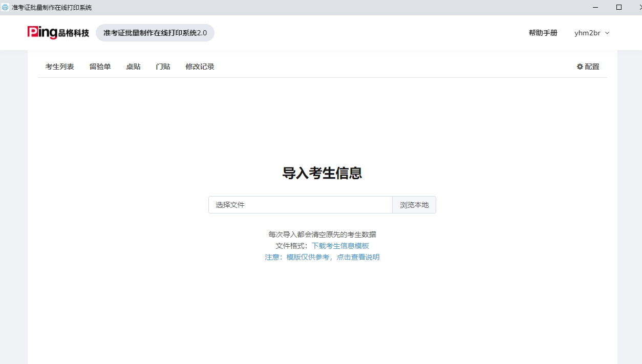Viewport: 642px width, 364px height.
Task: Open the 留验单 tab
Action: tap(100, 67)
